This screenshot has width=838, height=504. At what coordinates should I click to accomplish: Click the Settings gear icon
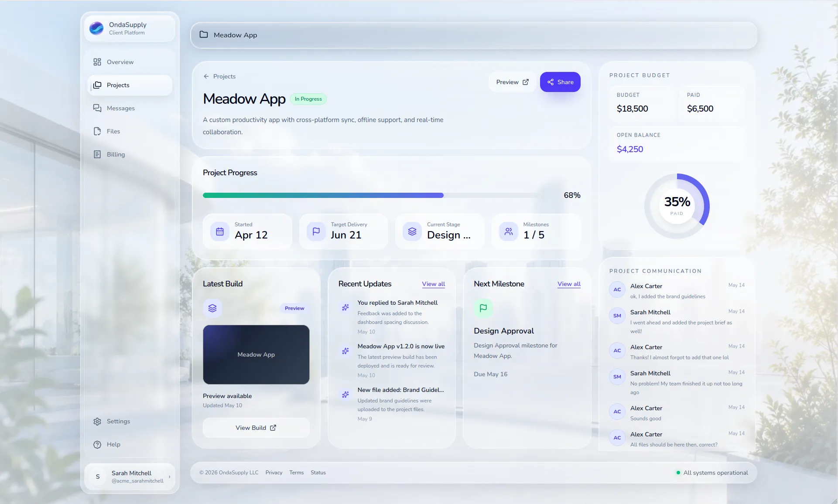(x=97, y=421)
